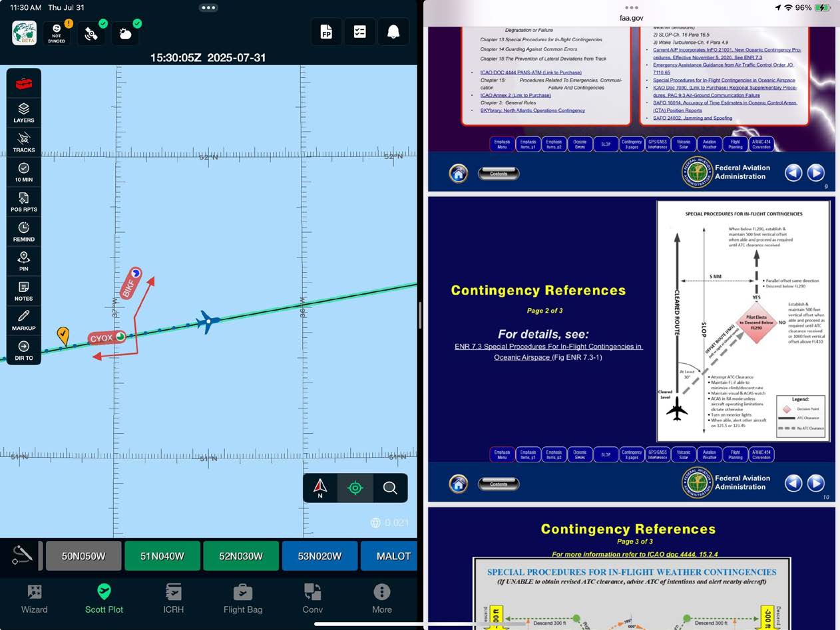
Task: Open the map search magnifier
Action: coord(390,488)
